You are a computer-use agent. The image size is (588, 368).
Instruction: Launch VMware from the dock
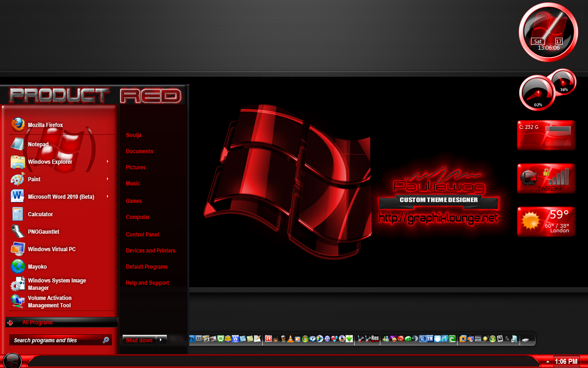463,339
